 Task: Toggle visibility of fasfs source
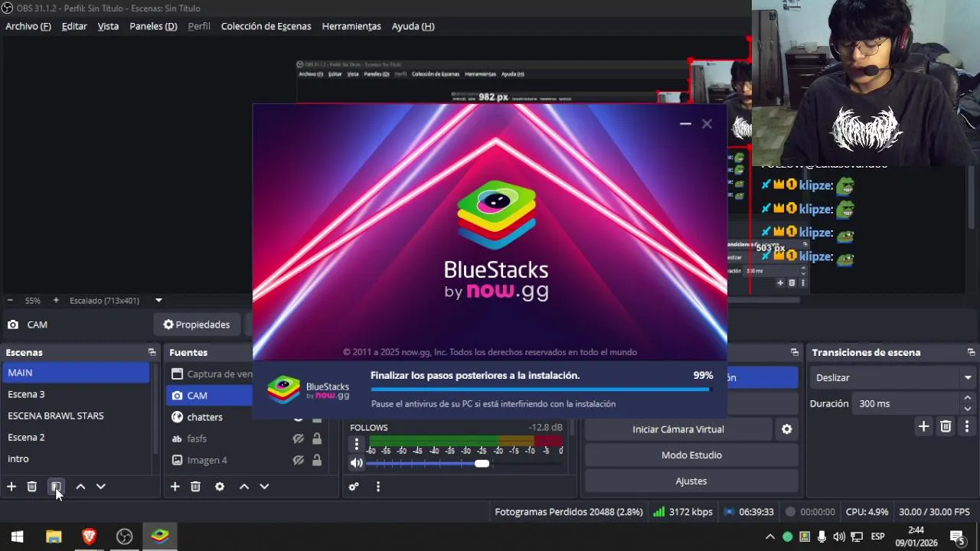(299, 439)
